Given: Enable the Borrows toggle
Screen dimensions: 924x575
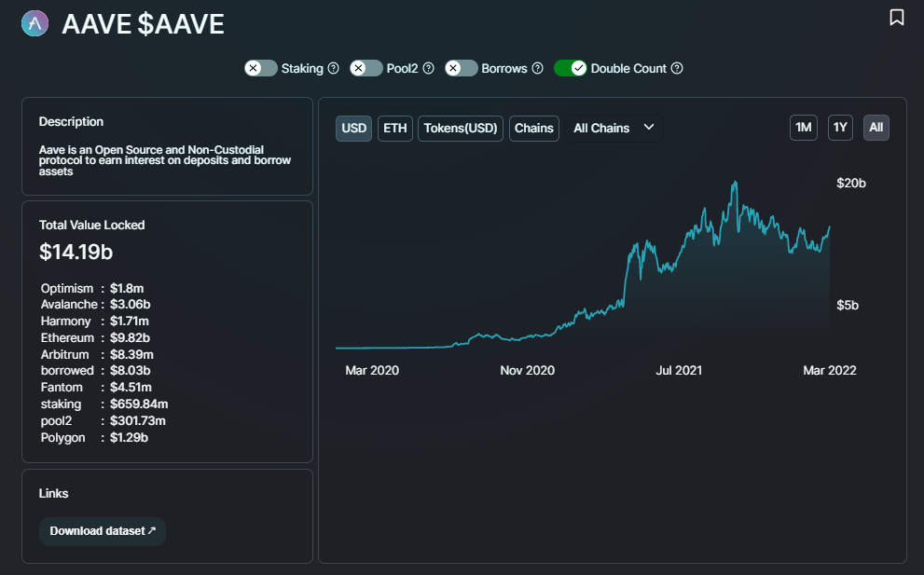Looking at the screenshot, I should (461, 68).
